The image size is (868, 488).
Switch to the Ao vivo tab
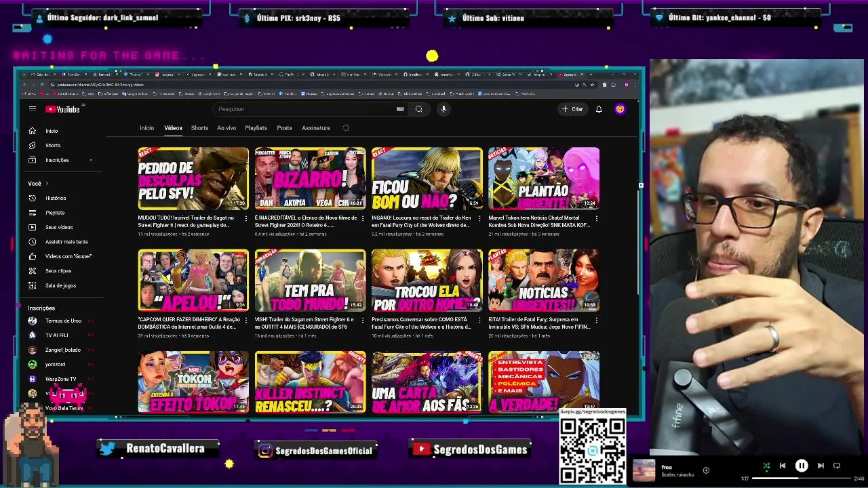click(x=226, y=128)
